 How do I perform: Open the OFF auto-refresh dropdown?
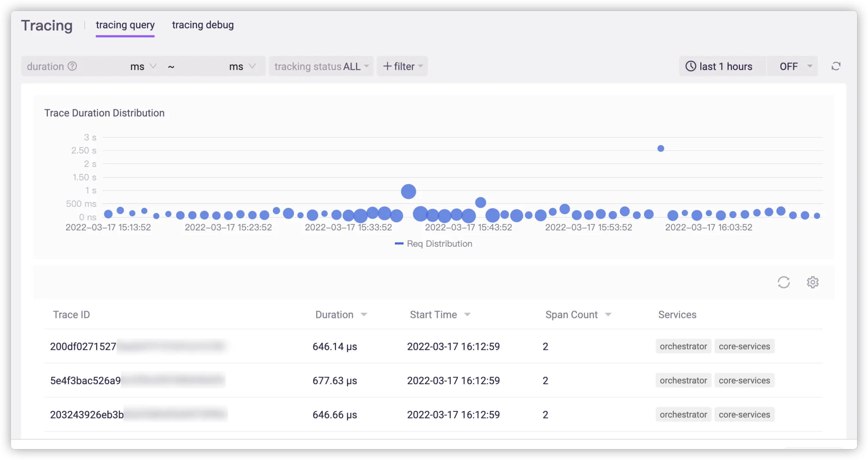(x=795, y=66)
